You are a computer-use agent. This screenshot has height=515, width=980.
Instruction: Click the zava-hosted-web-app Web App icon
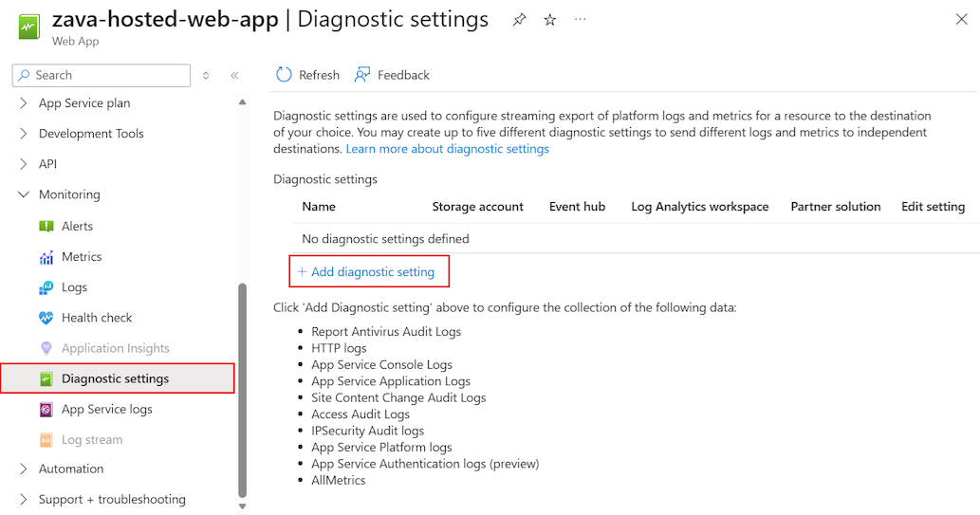[28, 27]
